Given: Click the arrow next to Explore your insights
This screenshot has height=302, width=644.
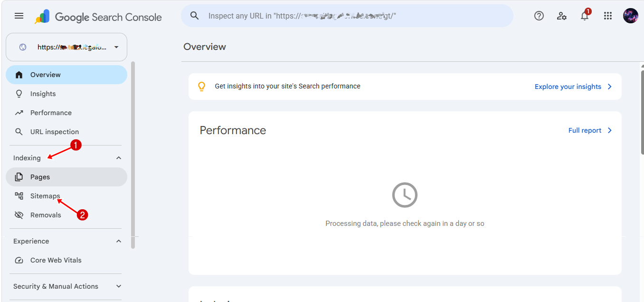Looking at the screenshot, I should click(610, 87).
